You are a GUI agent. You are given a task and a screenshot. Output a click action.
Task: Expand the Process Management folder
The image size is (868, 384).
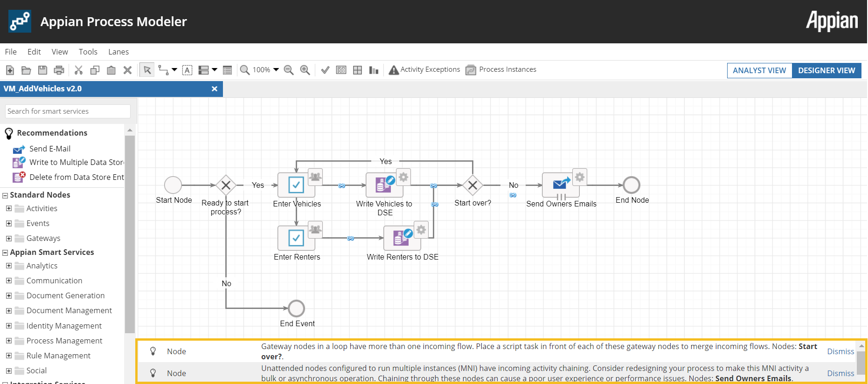point(9,341)
